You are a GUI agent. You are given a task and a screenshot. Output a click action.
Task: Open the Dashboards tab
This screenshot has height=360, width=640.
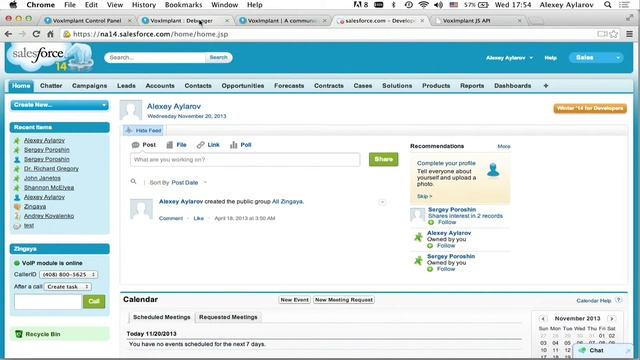[x=513, y=86]
